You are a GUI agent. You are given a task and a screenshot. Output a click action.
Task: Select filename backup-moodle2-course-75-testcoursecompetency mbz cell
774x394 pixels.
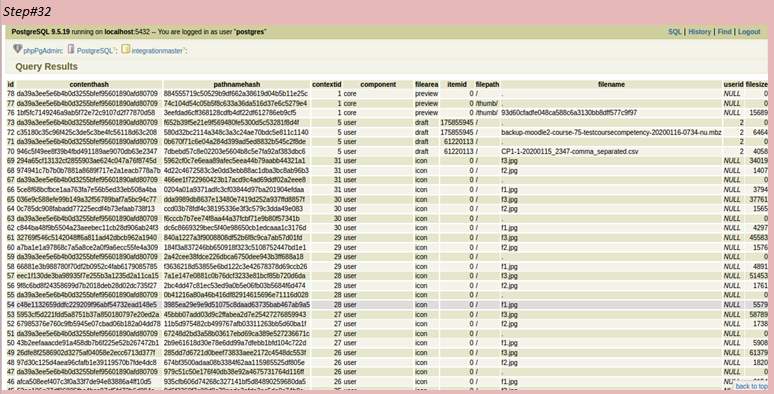pyautogui.click(x=611, y=132)
